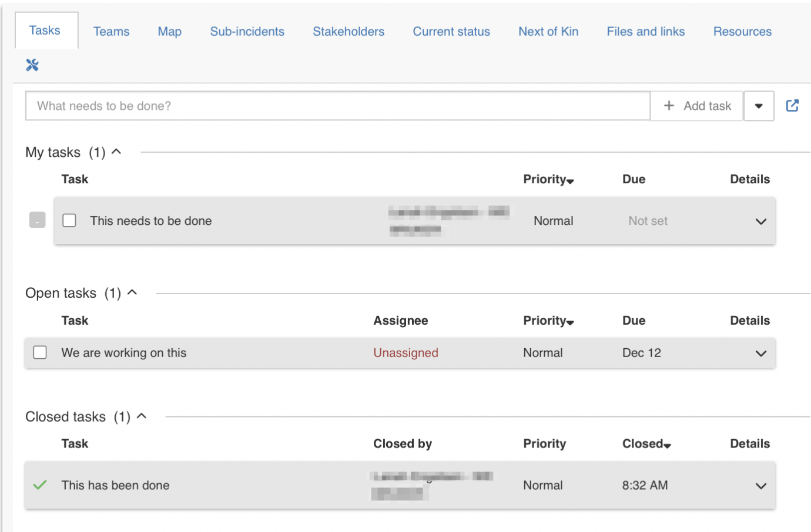Screen dimensions: 811x532
Task: Show details for 'This has been done'
Action: (x=760, y=486)
